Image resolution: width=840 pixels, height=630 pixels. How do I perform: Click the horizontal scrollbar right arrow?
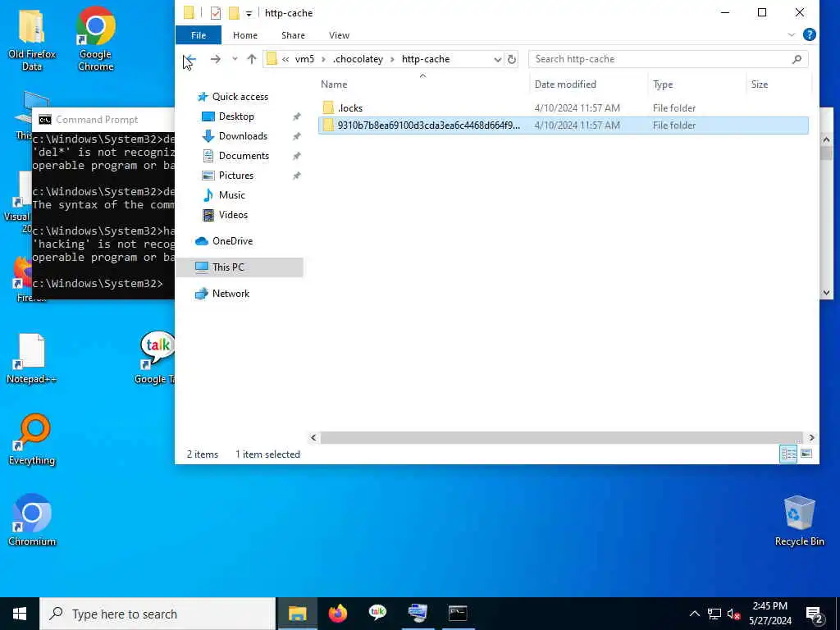[811, 438]
